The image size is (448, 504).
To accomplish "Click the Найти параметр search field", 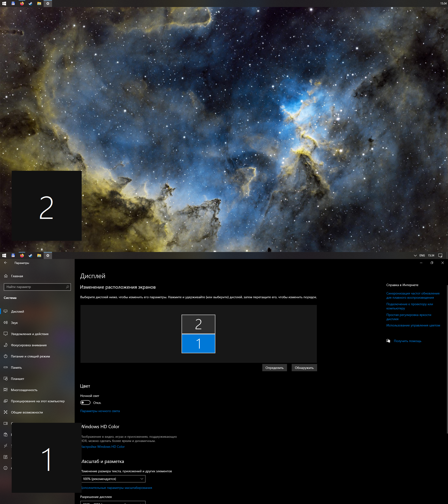I will coord(35,287).
